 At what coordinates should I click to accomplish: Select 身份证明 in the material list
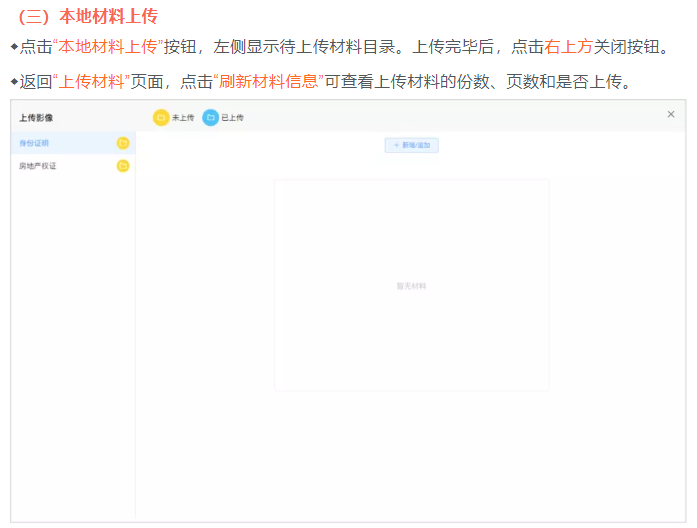pos(34,144)
